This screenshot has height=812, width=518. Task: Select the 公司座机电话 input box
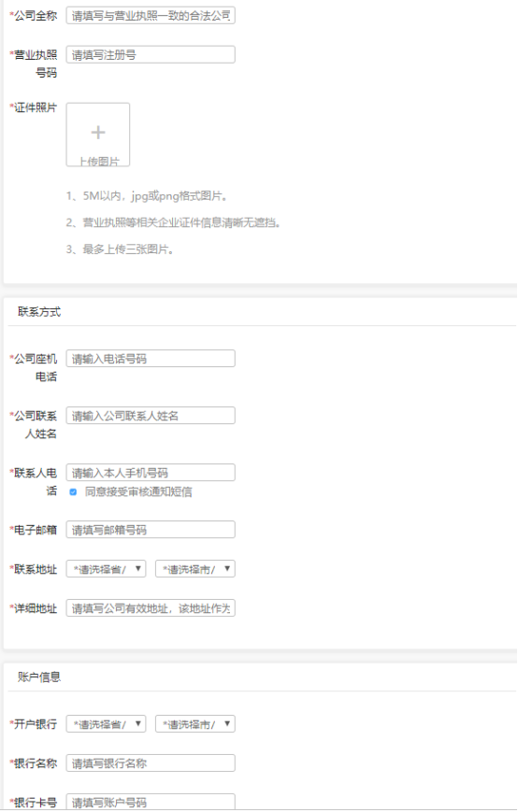[x=151, y=359]
